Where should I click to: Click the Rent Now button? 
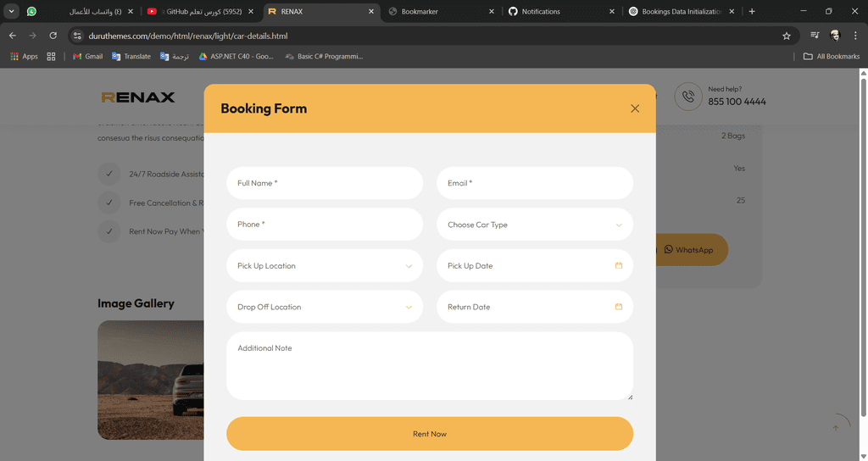tap(430, 434)
